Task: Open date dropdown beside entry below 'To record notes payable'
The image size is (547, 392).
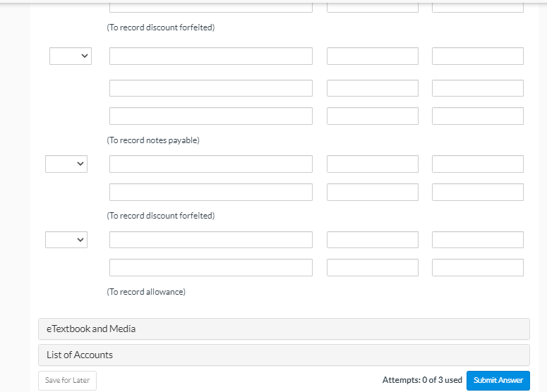Action: point(66,164)
